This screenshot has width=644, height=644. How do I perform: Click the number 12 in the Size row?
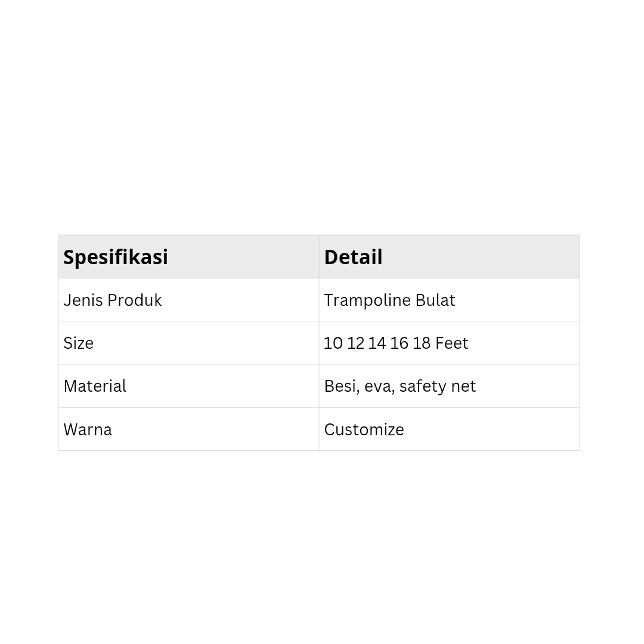point(355,343)
